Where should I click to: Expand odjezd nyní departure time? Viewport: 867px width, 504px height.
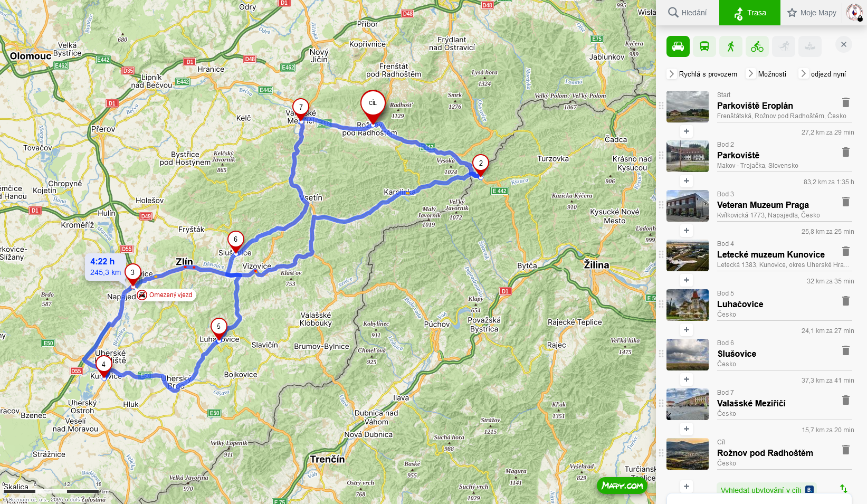point(823,74)
